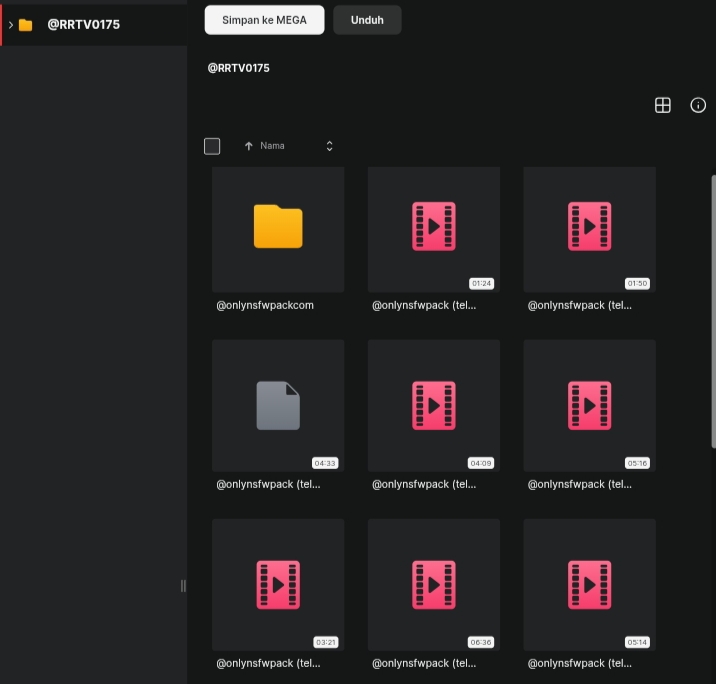Click the vertical scrollbar on the right

click(713, 311)
